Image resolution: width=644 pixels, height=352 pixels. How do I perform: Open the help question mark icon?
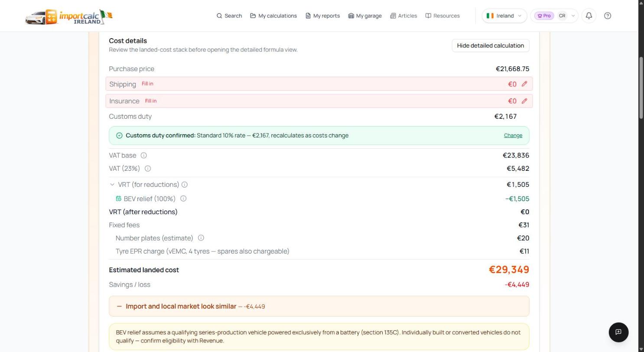pos(608,16)
